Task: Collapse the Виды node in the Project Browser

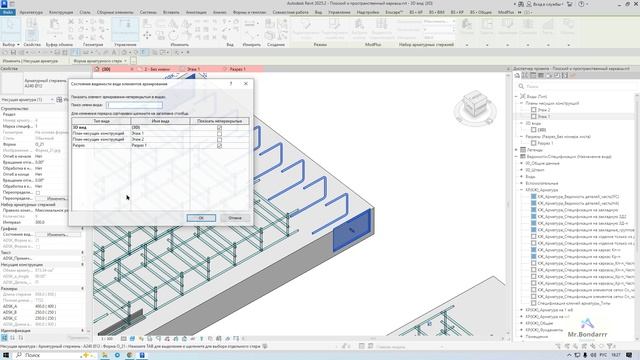Action: pyautogui.click(x=517, y=96)
